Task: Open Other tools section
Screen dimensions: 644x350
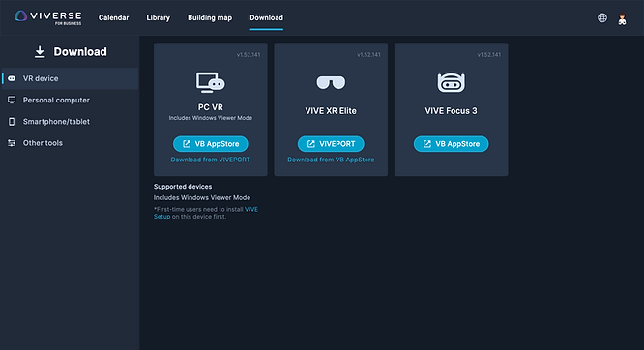Action: point(71,143)
